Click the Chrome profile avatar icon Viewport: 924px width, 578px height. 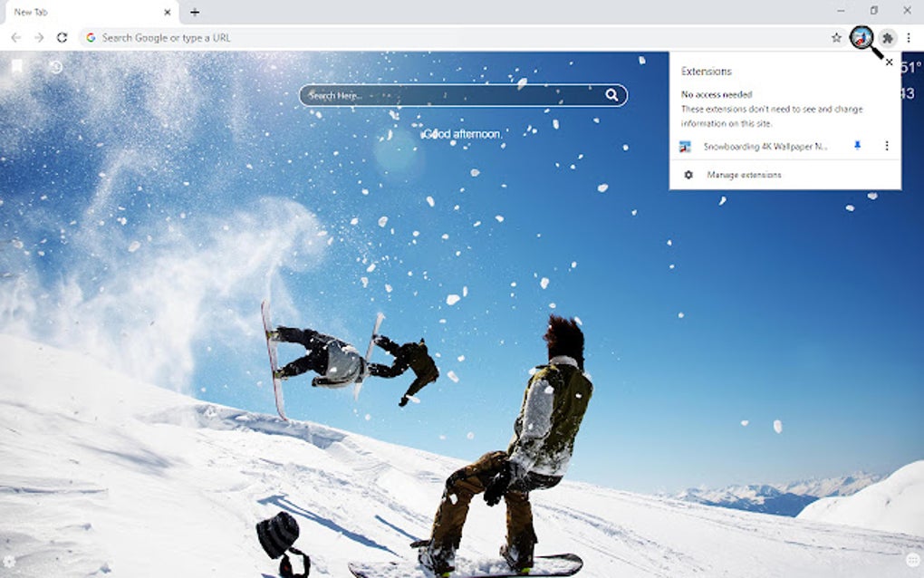(860, 38)
